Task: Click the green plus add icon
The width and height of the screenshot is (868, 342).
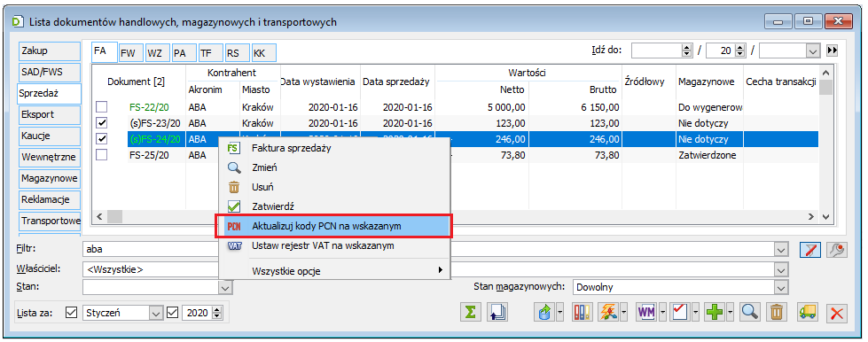Action: 714,312
